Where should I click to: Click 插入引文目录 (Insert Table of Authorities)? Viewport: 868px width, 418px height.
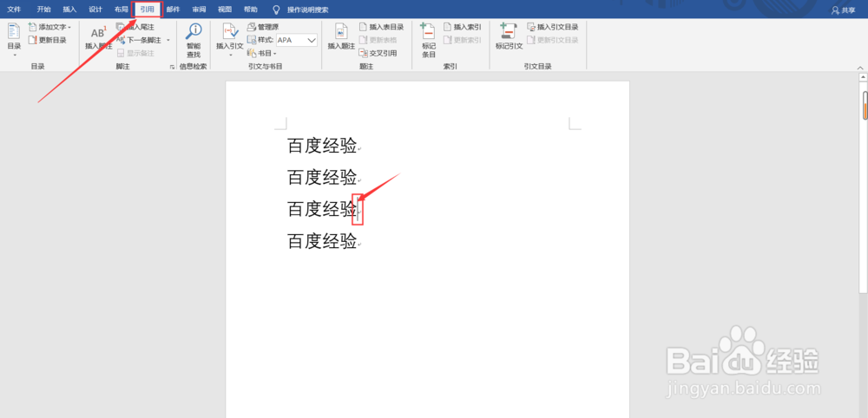pyautogui.click(x=552, y=27)
